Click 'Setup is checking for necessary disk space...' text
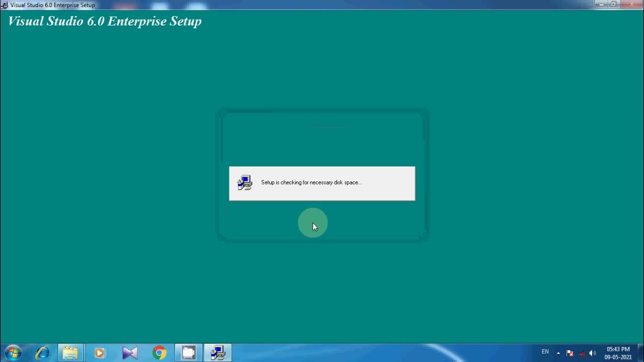 pyautogui.click(x=311, y=183)
